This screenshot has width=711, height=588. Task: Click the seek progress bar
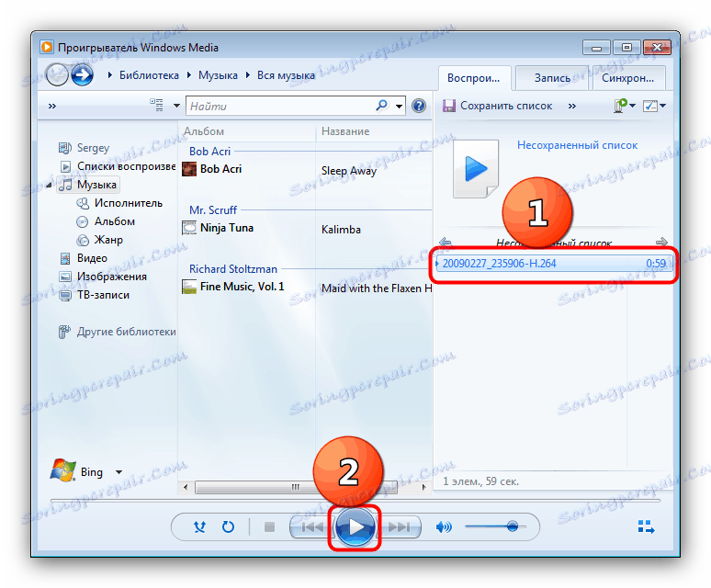point(355,501)
